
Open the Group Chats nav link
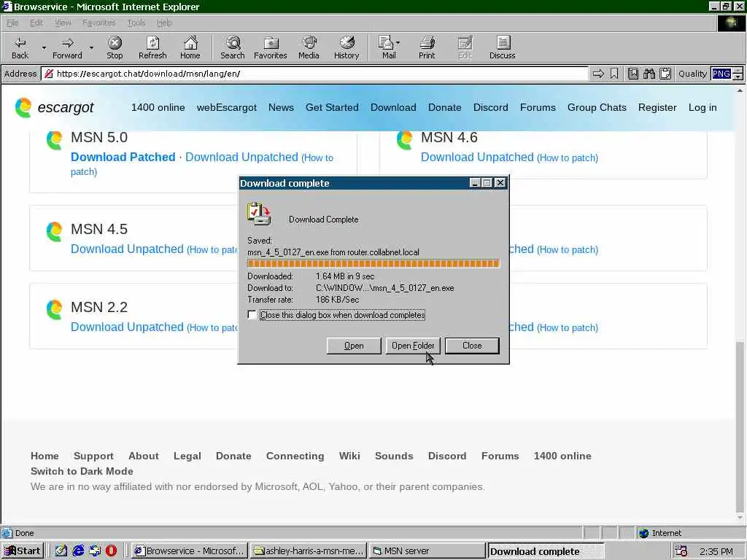597,108
